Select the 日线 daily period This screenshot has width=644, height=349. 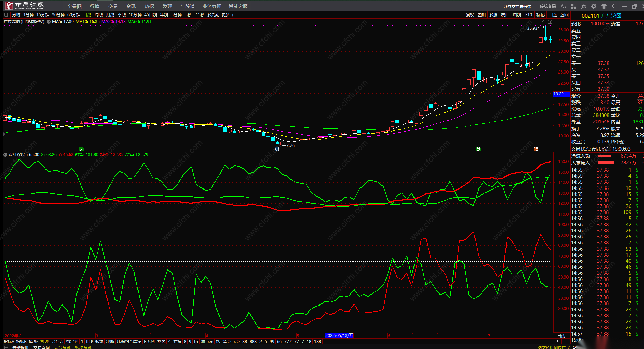coord(87,15)
